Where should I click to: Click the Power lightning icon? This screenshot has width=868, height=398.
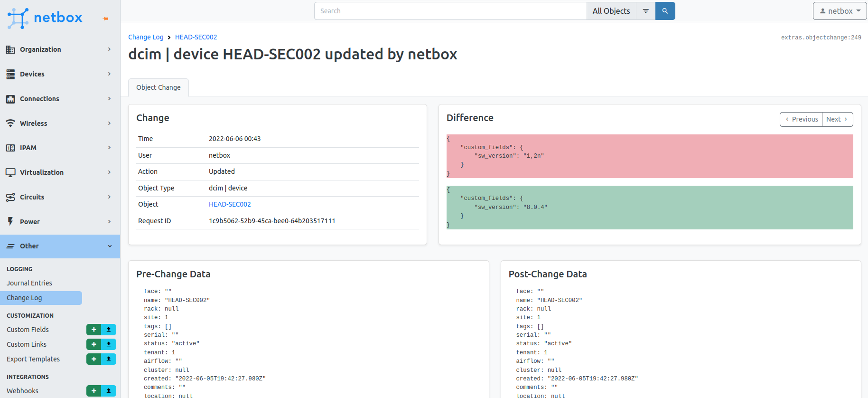[10, 222]
